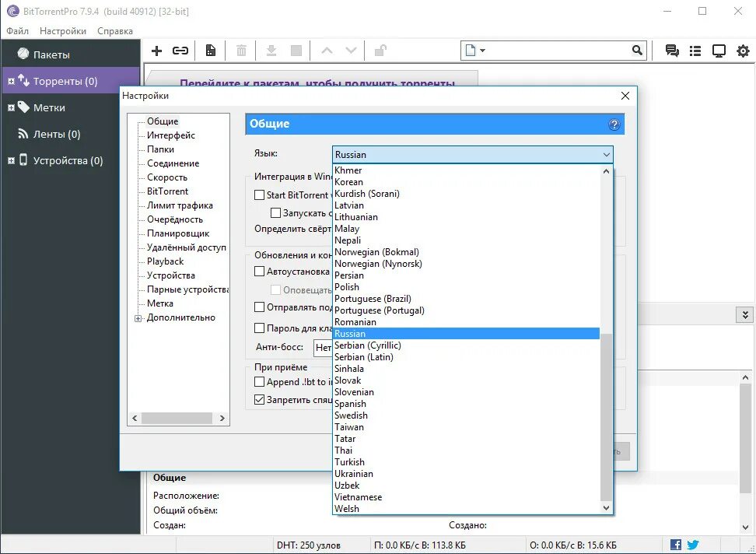This screenshot has width=756, height=554.
Task: Click the remote monitor toolbar icon
Action: [x=719, y=51]
